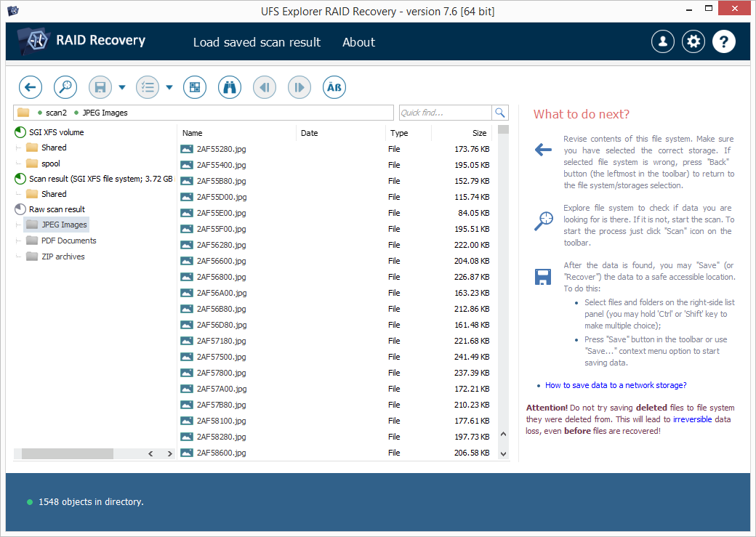Open the dropdown arrow beside checklist icon
The image size is (756, 537).
point(169,87)
